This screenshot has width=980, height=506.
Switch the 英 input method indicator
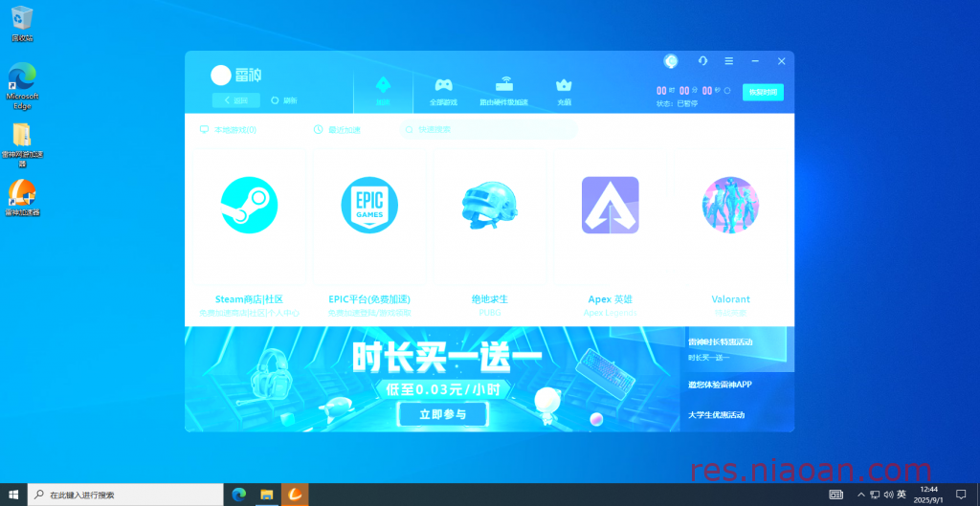pyautogui.click(x=902, y=495)
